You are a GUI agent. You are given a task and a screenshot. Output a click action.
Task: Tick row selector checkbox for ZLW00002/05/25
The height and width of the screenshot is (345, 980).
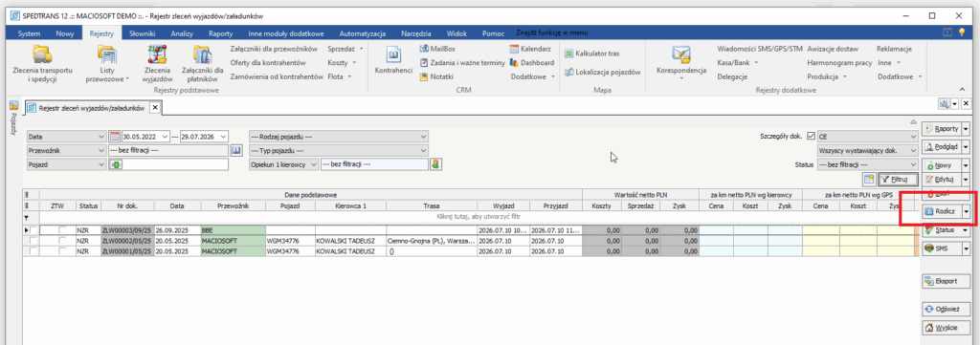coord(33,240)
